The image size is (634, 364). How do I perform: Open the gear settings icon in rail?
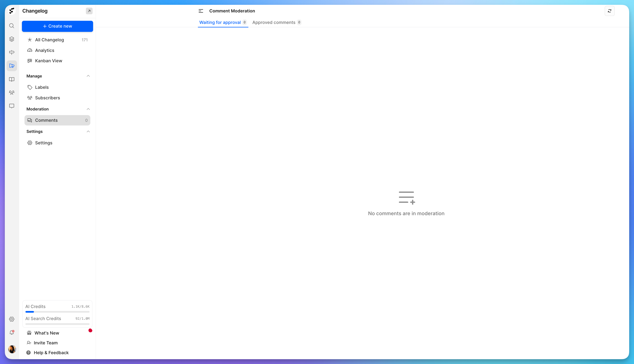click(12, 319)
